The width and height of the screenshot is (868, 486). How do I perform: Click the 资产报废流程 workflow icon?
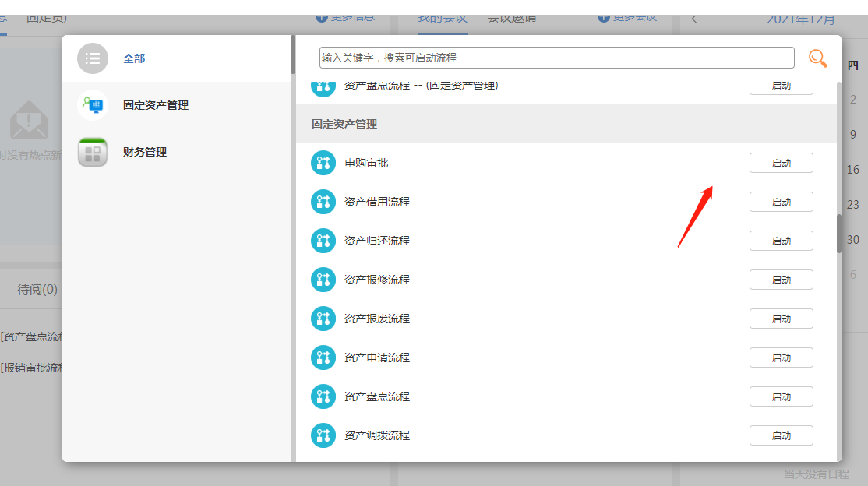click(323, 319)
